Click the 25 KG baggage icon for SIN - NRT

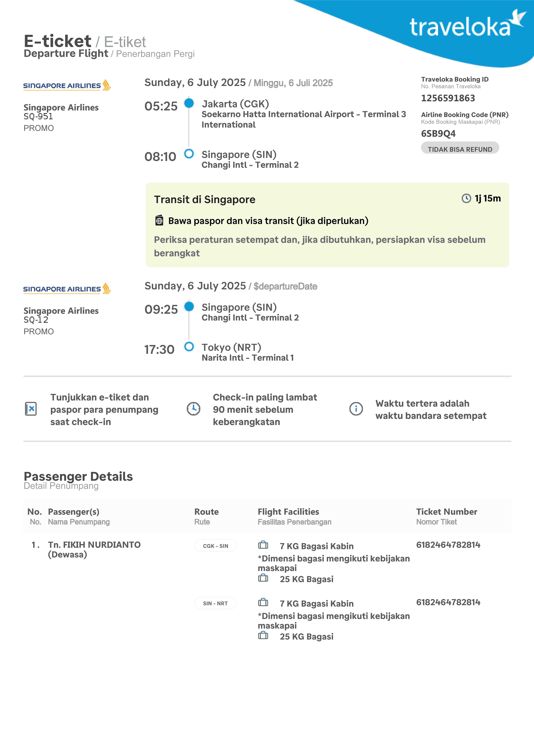263,635
